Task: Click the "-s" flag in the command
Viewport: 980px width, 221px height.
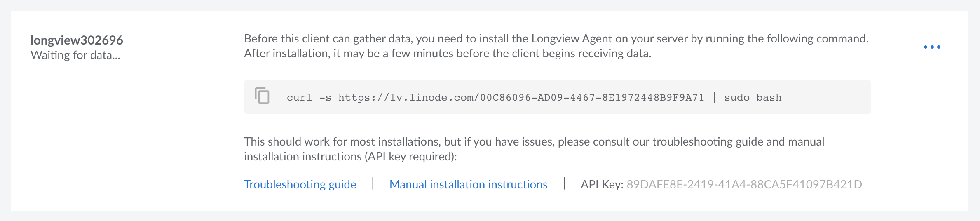Action: [325, 98]
